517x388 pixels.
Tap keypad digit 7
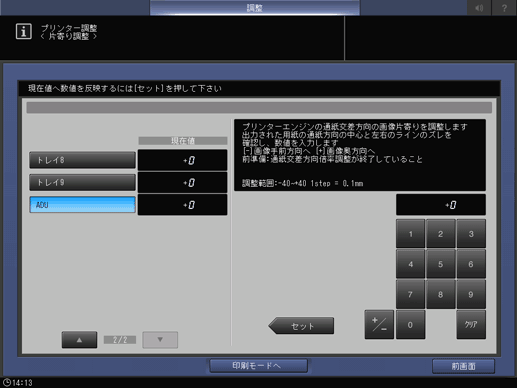[410, 294]
